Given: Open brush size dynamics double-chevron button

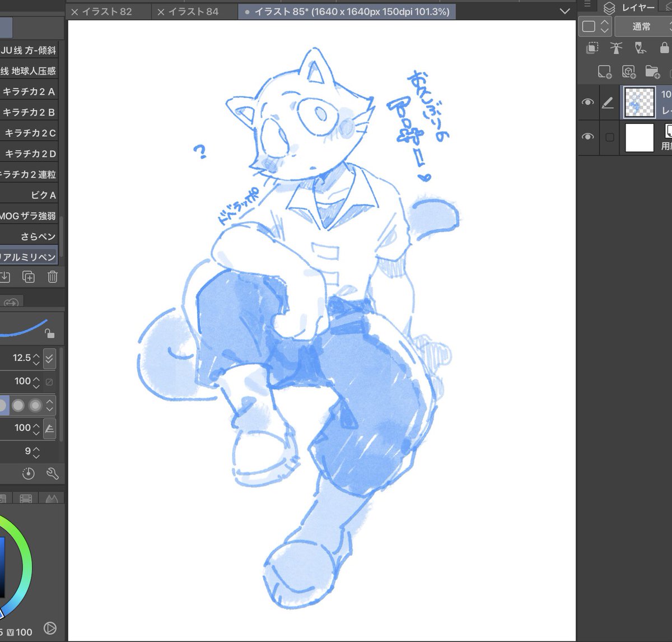Looking at the screenshot, I should point(49,359).
